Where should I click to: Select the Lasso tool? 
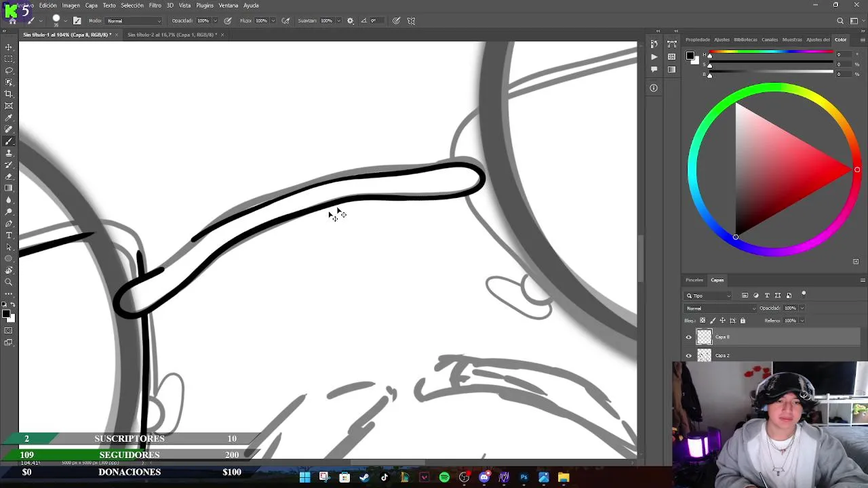(x=9, y=70)
